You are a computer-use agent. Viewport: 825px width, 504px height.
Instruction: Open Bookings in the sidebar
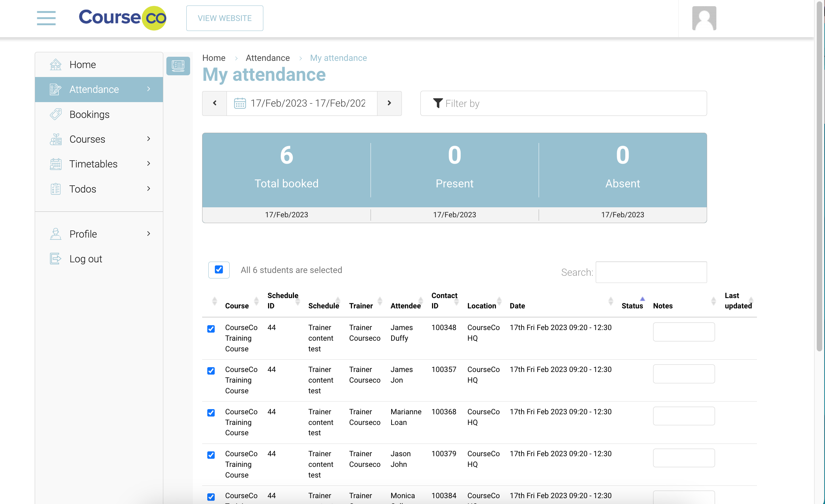pos(89,114)
